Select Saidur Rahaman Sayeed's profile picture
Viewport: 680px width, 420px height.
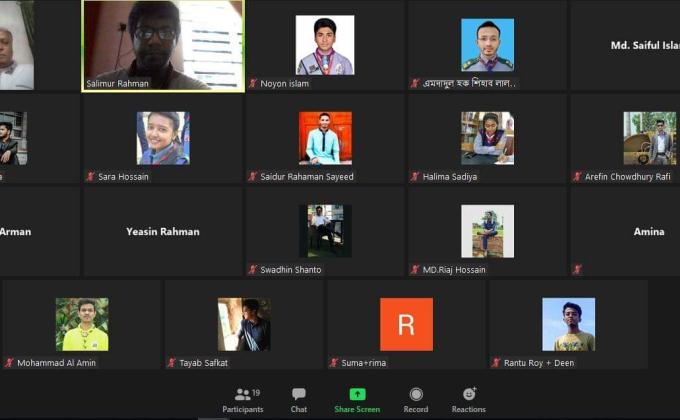pos(325,138)
